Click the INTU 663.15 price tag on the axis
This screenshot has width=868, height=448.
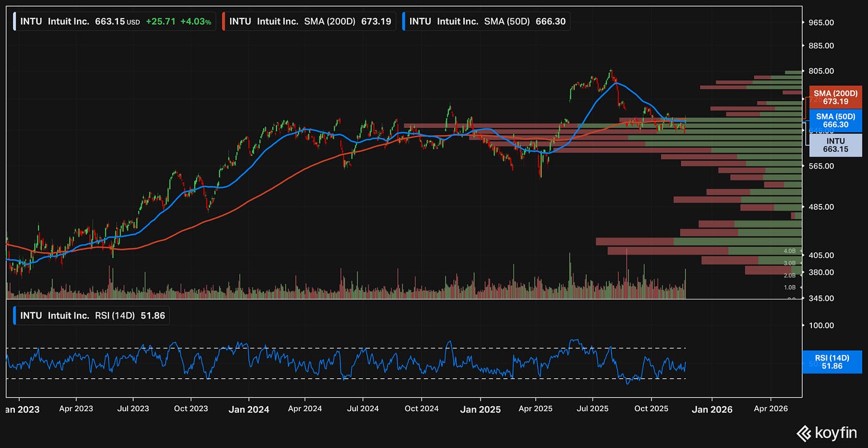[835, 145]
